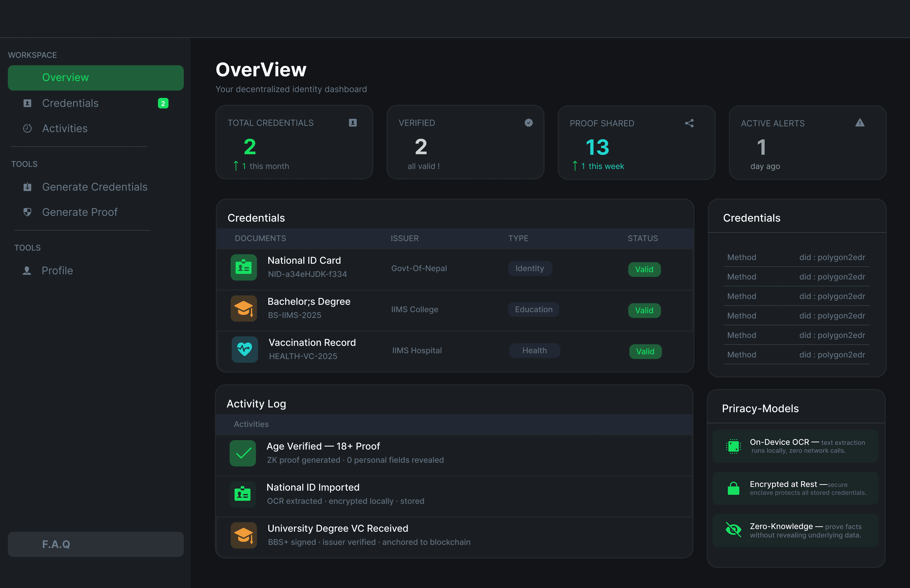910x588 pixels.
Task: Click the Profile person icon
Action: pos(27,270)
